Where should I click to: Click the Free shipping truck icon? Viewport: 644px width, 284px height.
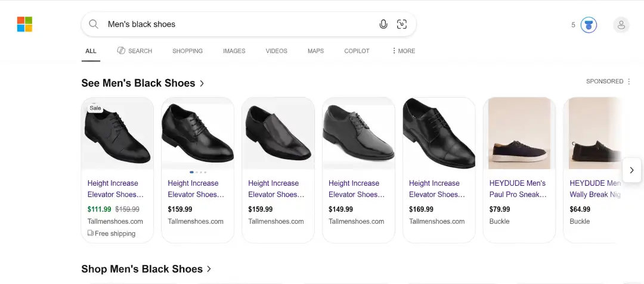91,233
